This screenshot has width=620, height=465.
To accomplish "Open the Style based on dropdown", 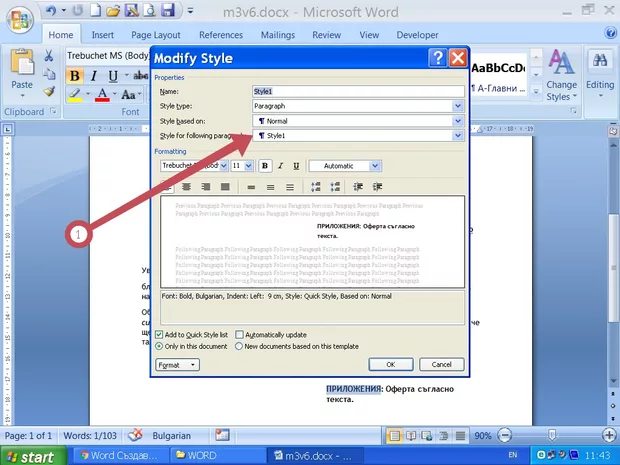I will pyautogui.click(x=457, y=121).
